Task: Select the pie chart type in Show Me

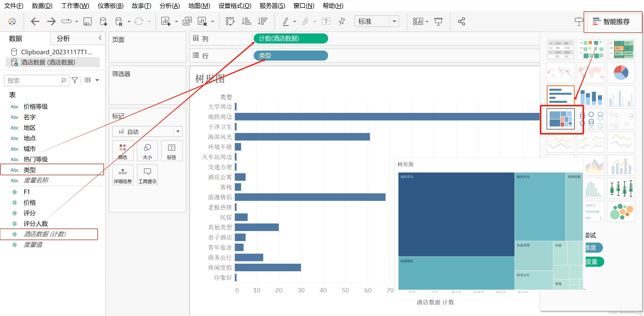Action: pos(621,73)
